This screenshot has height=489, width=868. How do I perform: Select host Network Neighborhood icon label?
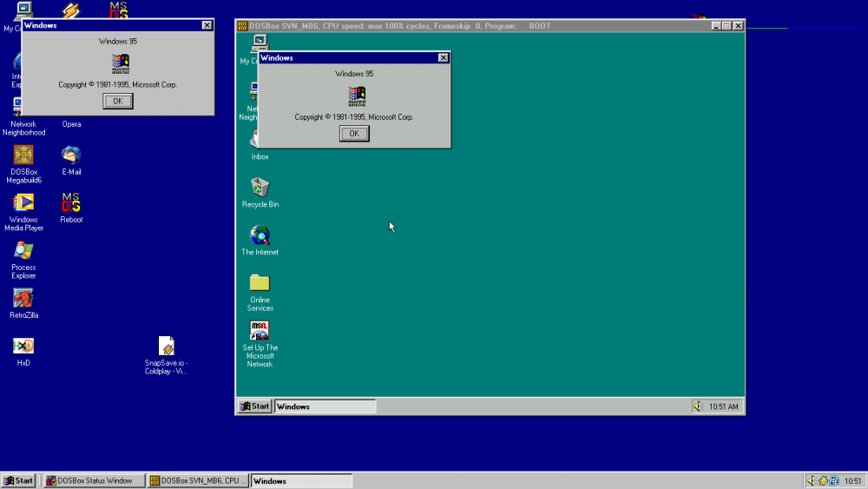23,129
